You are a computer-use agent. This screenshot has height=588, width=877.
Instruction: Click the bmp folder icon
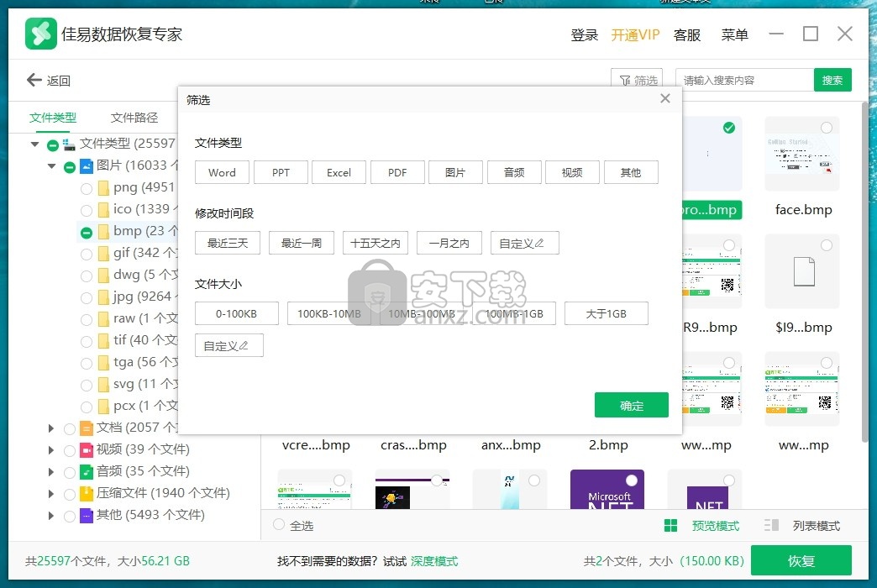103,231
